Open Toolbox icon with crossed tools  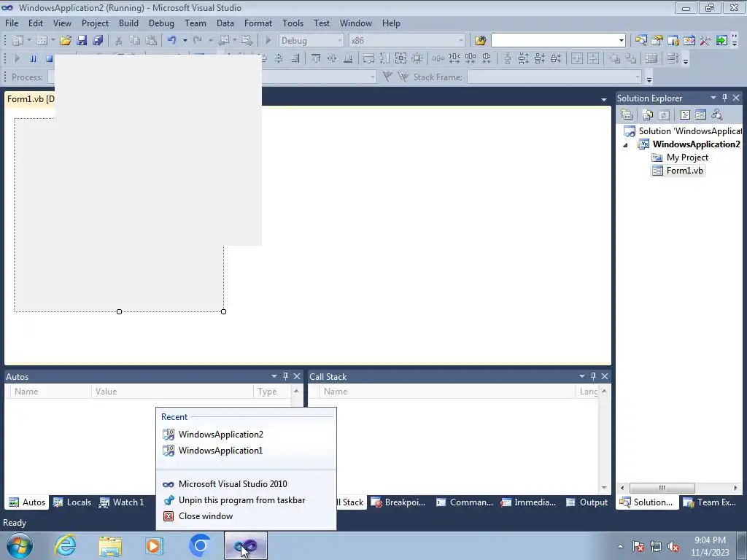tap(705, 41)
